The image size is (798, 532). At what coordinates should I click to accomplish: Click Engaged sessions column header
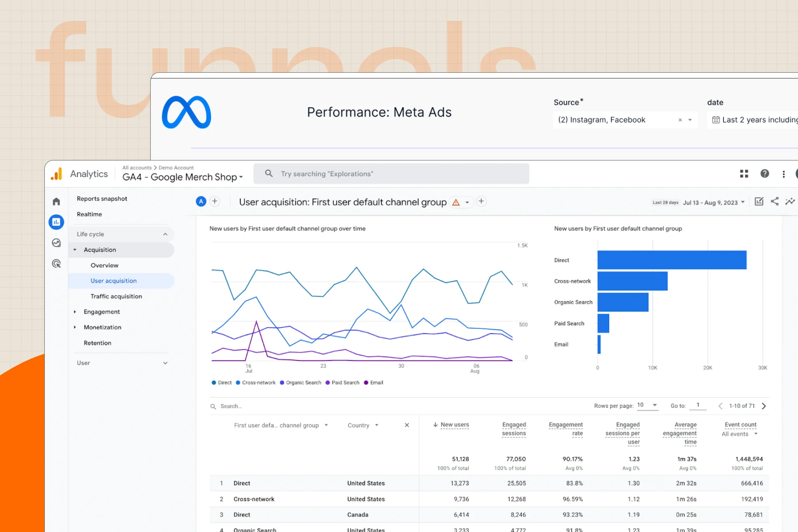point(514,429)
